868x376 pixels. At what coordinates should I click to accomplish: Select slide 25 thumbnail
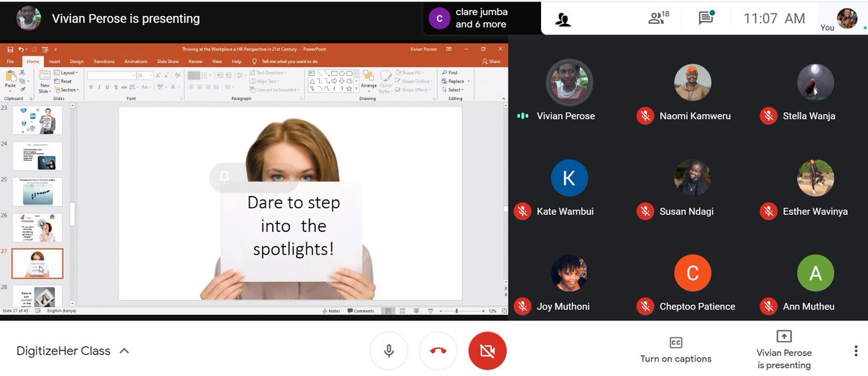(38, 192)
